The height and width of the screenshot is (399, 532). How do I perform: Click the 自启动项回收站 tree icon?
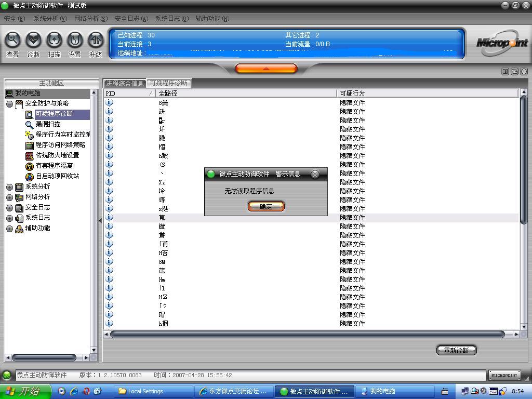30,177
